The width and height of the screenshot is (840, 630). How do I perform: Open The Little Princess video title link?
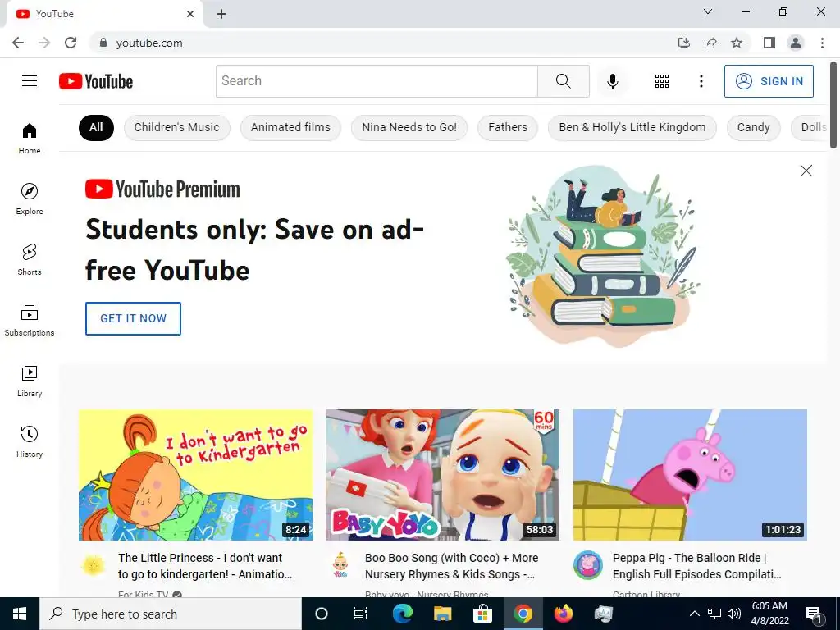point(205,566)
